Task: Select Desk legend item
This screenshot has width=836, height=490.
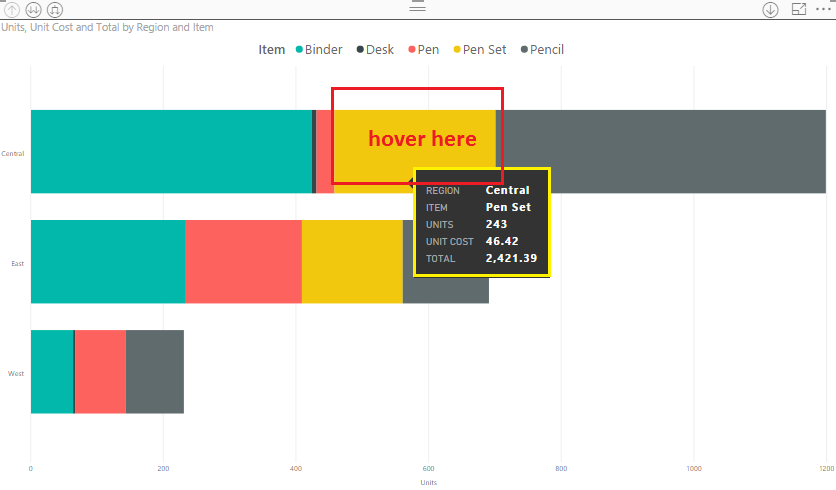Action: pyautogui.click(x=375, y=50)
